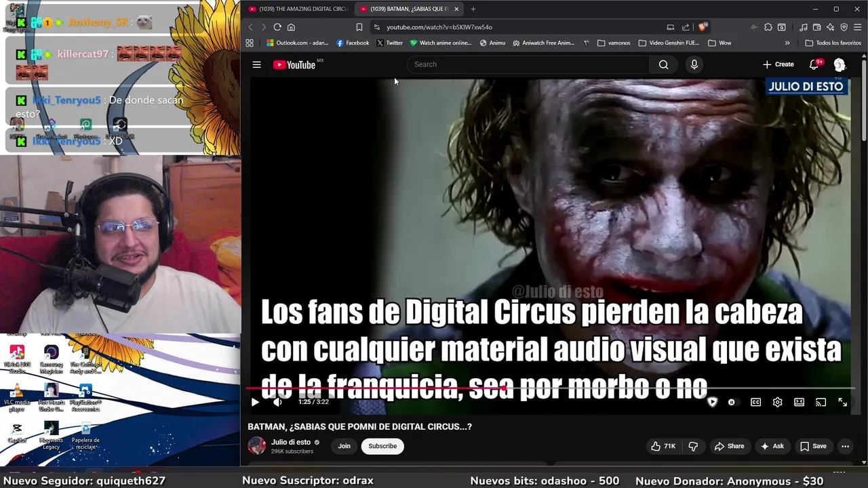Screen dimensions: 868x488
Task: Open the Outlook.com bookmark
Action: tap(297, 43)
